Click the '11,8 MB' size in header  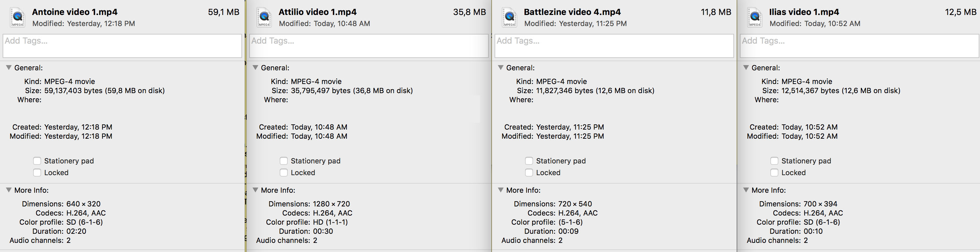point(716,12)
